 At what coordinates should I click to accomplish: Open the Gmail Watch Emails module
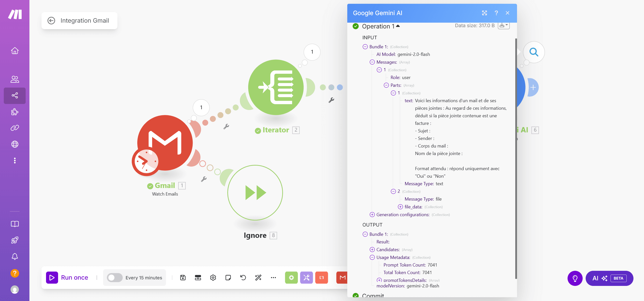pos(165,143)
